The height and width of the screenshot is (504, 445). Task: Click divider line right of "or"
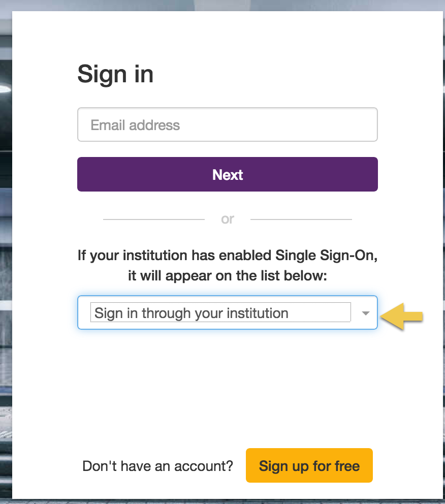click(x=301, y=219)
